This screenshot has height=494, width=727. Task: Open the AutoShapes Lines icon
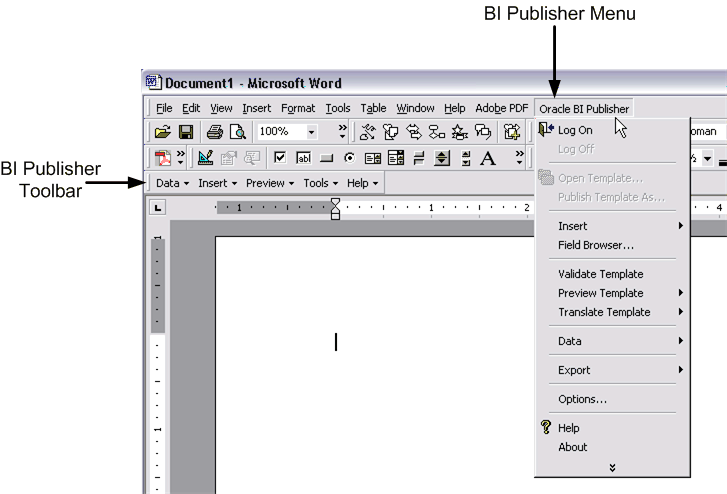368,132
